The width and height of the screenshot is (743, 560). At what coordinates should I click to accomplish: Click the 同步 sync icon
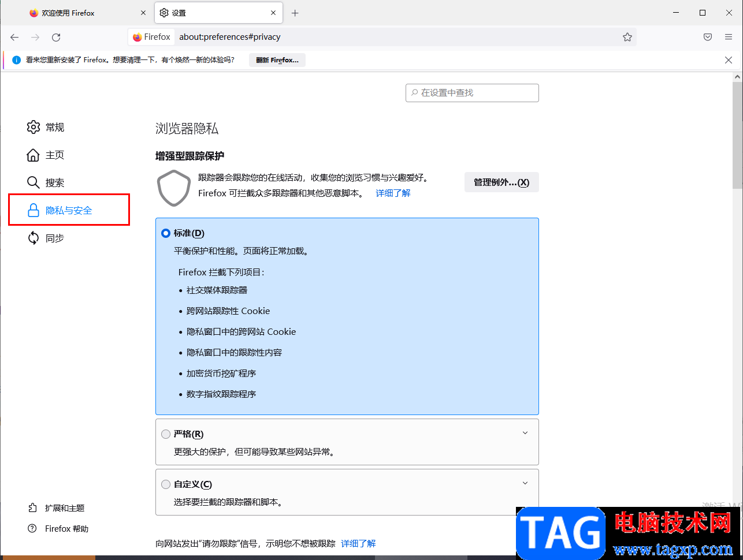34,238
